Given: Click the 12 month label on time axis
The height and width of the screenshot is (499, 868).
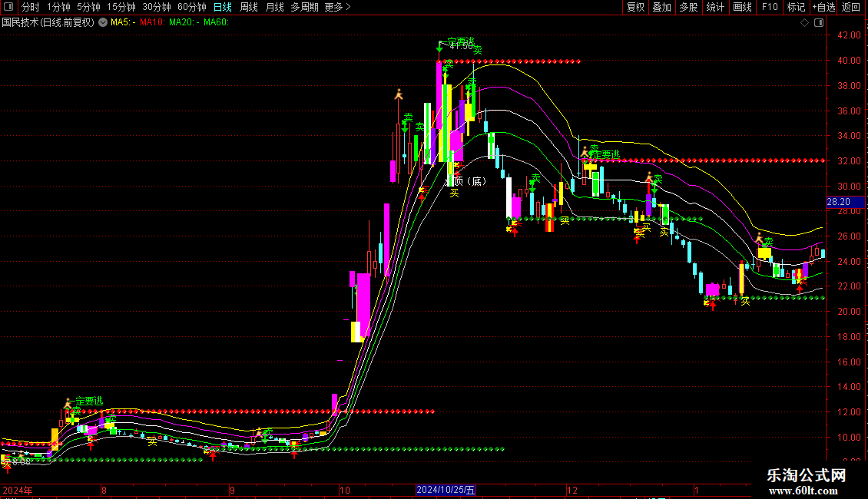Looking at the screenshot, I should tap(571, 490).
